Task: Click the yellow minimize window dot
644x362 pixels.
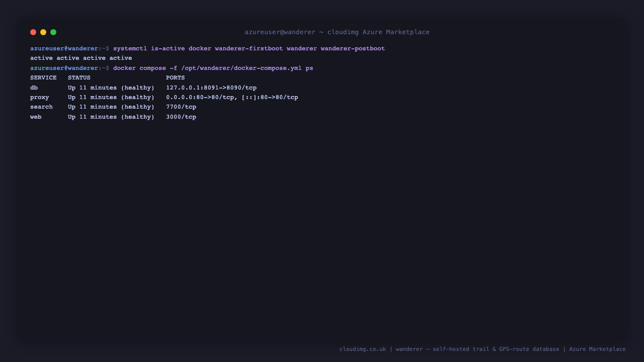Action: pos(43,32)
